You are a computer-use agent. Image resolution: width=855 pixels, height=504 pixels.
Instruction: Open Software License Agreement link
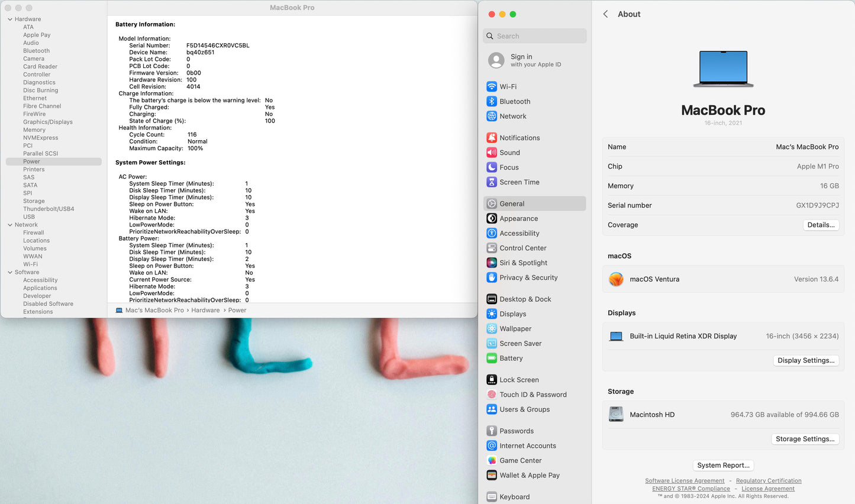685,481
